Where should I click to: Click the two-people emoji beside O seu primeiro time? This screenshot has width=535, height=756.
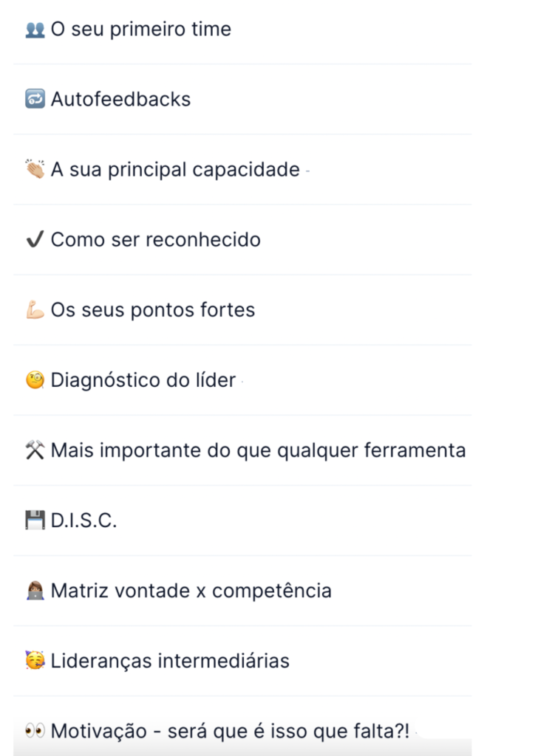(35, 30)
